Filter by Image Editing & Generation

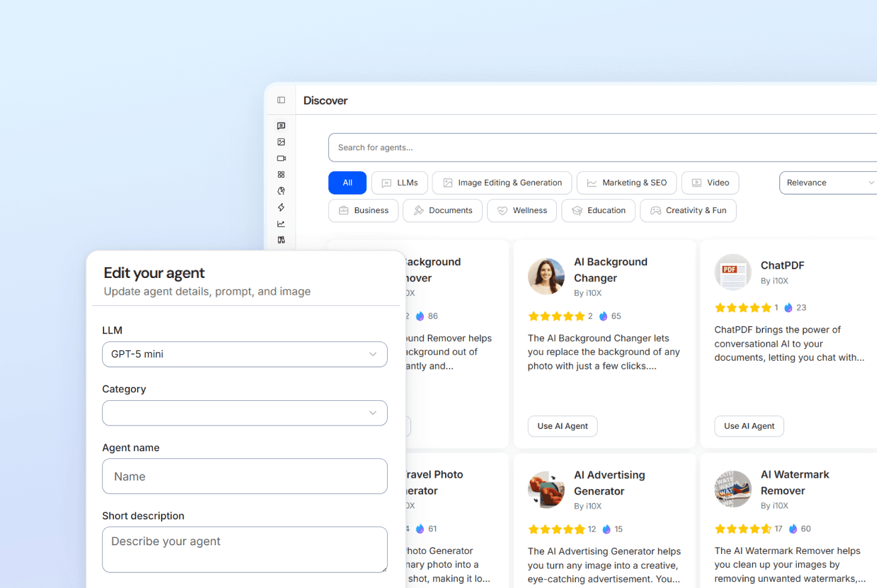[502, 183]
